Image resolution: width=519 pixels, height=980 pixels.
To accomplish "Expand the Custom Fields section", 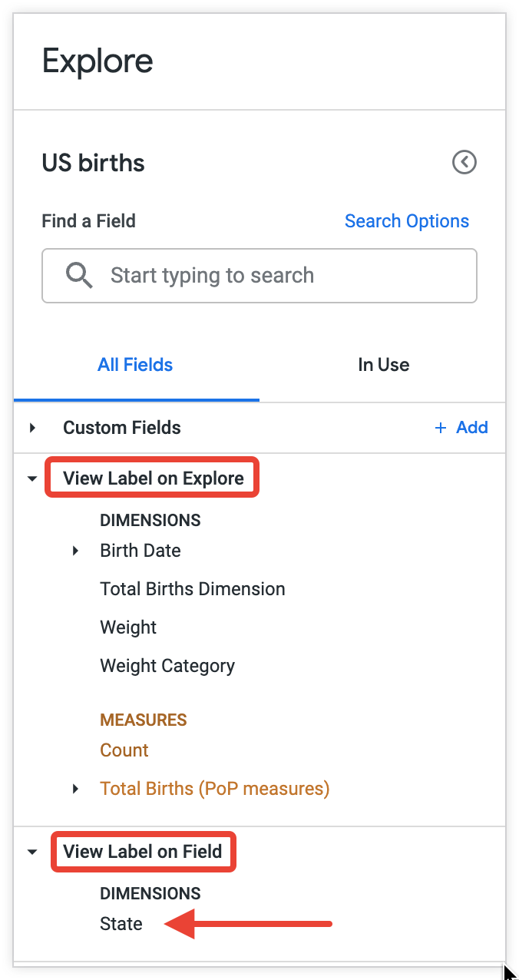I will (x=32, y=428).
